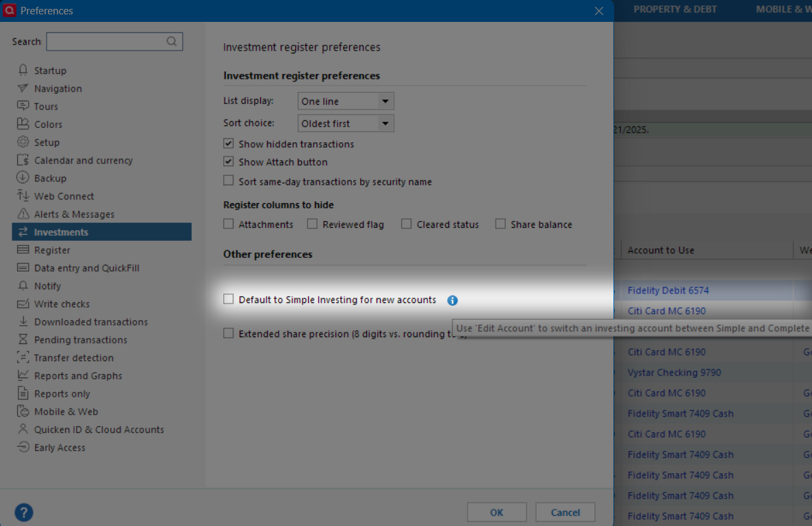Check Attachments column to hide

pos(229,224)
